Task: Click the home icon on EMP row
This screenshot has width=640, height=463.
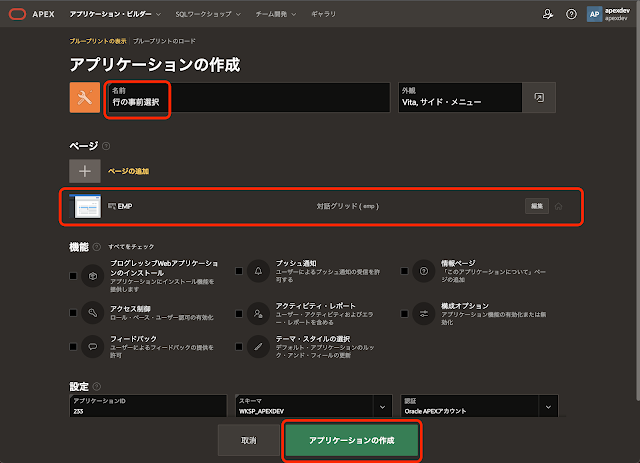Action: click(x=558, y=207)
